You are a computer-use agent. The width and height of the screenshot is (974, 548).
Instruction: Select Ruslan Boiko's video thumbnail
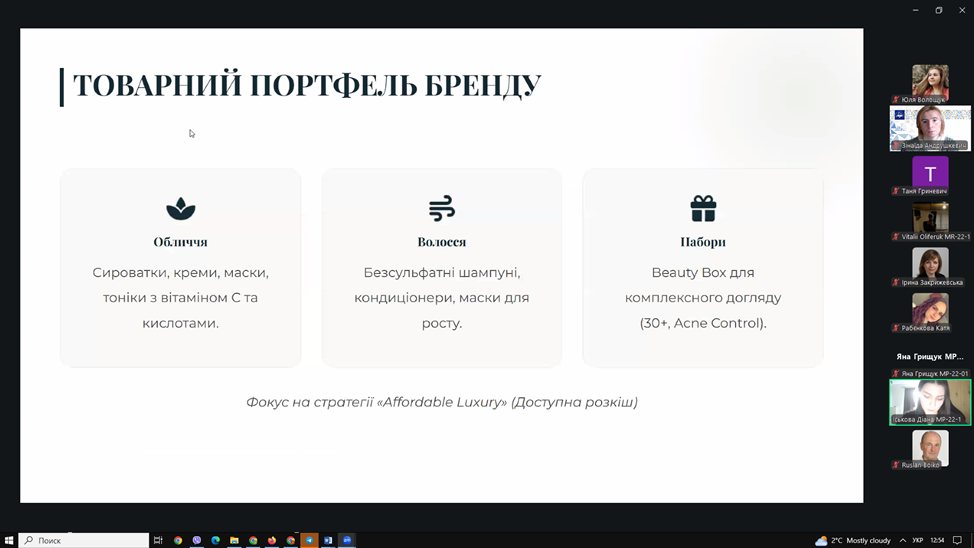click(x=930, y=447)
